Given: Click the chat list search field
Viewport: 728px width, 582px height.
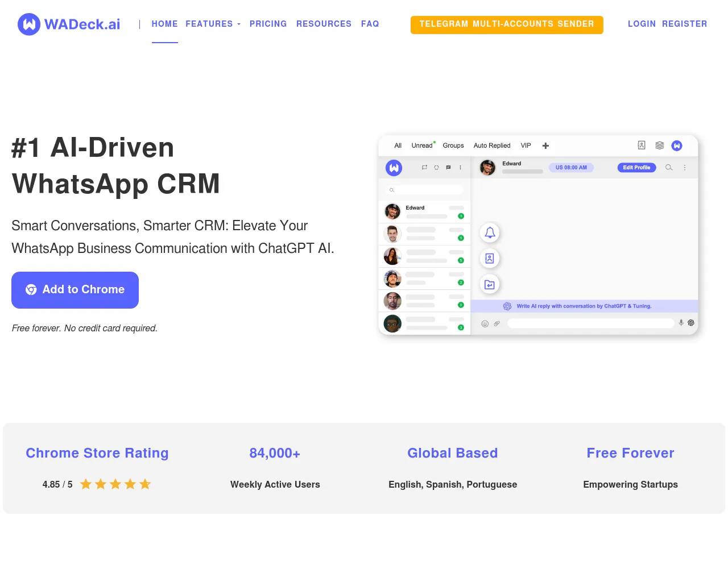Looking at the screenshot, I should [424, 190].
